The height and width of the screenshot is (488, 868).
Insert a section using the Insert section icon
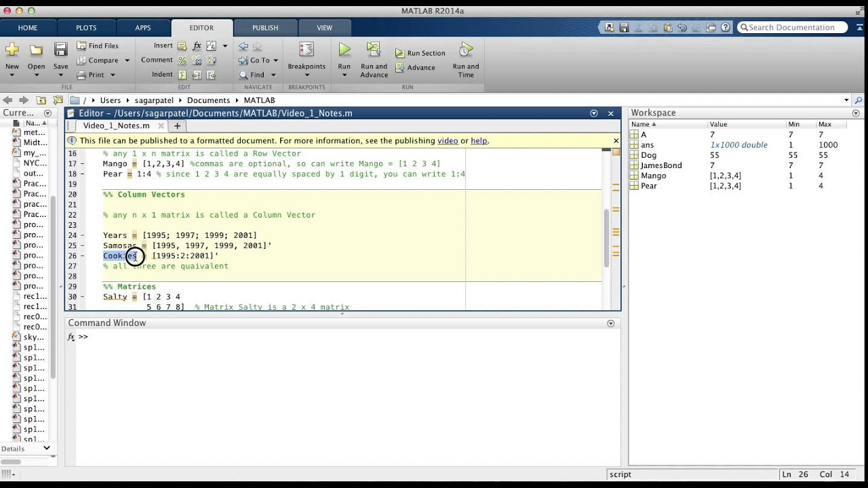[182, 46]
